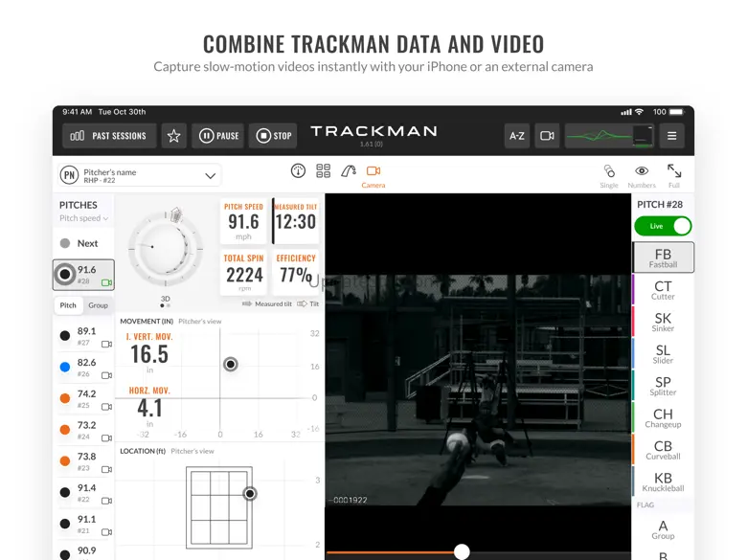
Task: Tag pitch as SK Sinker
Action: click(663, 322)
